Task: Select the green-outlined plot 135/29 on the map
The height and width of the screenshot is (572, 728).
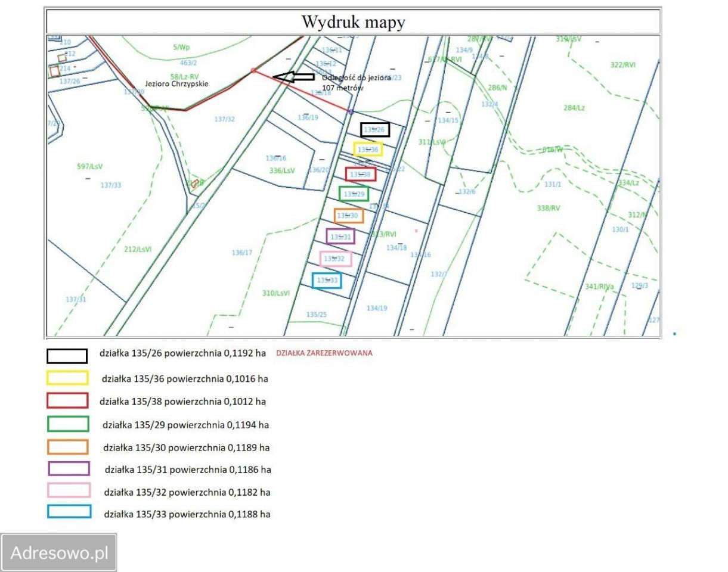Action: (x=354, y=194)
